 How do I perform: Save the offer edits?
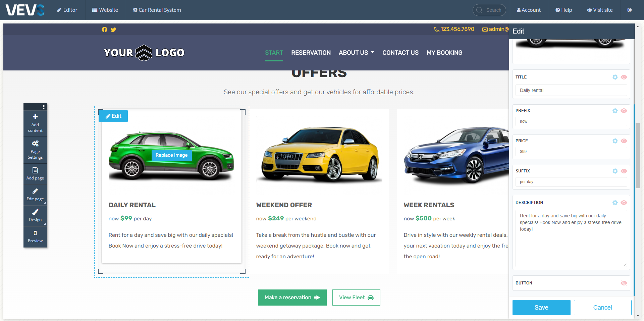point(541,307)
